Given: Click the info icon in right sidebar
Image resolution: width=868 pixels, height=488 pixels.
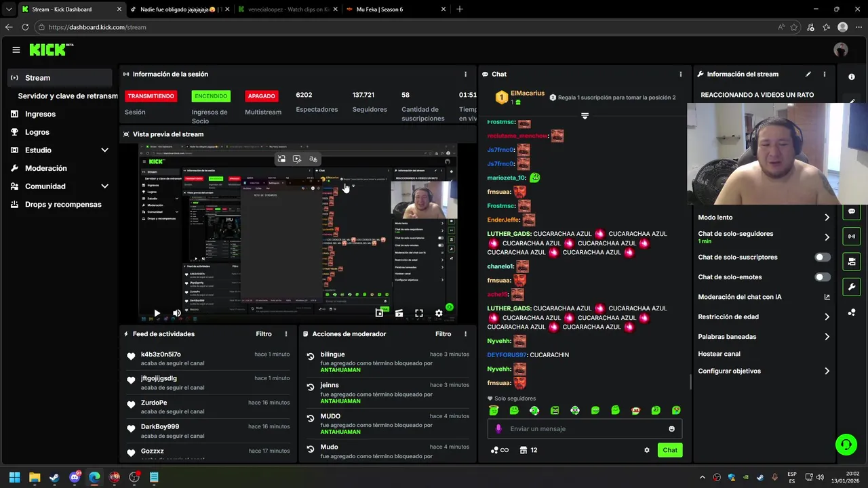Looking at the screenshot, I should pyautogui.click(x=852, y=77).
